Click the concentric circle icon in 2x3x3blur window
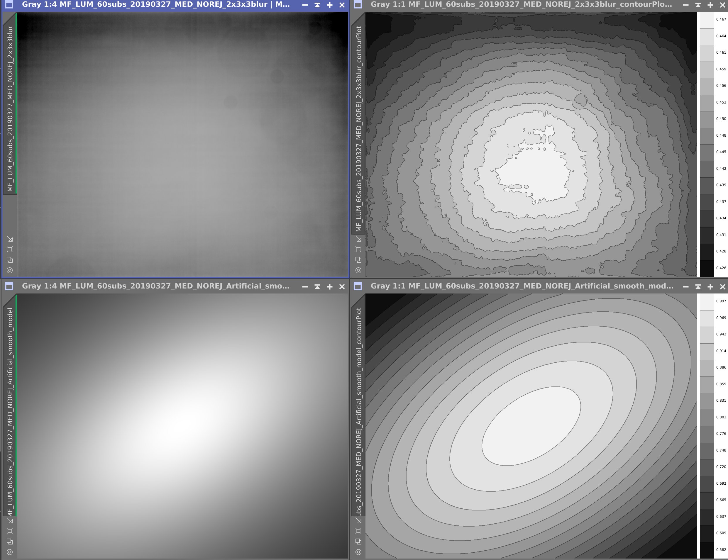 10,270
